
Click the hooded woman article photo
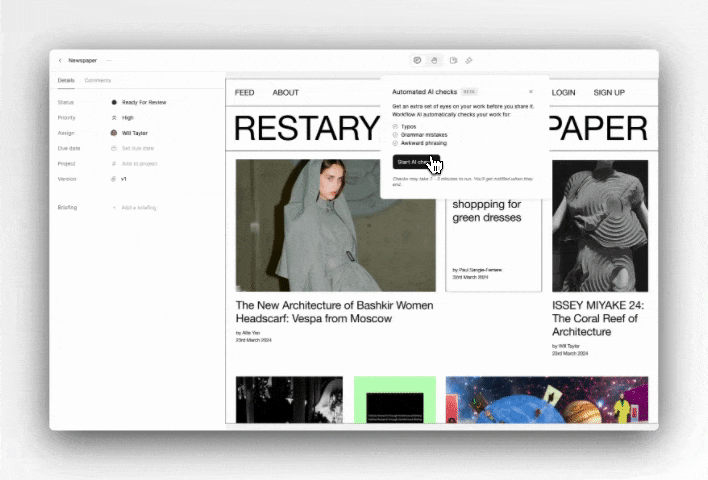click(x=335, y=225)
